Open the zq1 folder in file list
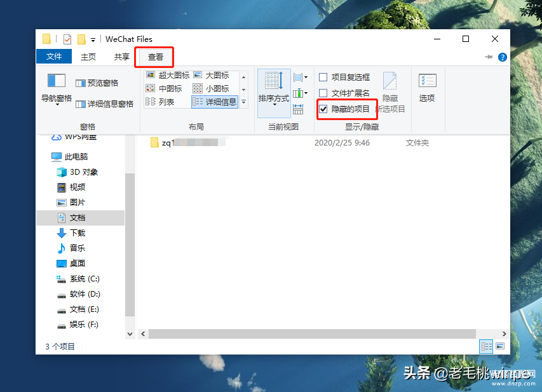The image size is (542, 392). (167, 143)
